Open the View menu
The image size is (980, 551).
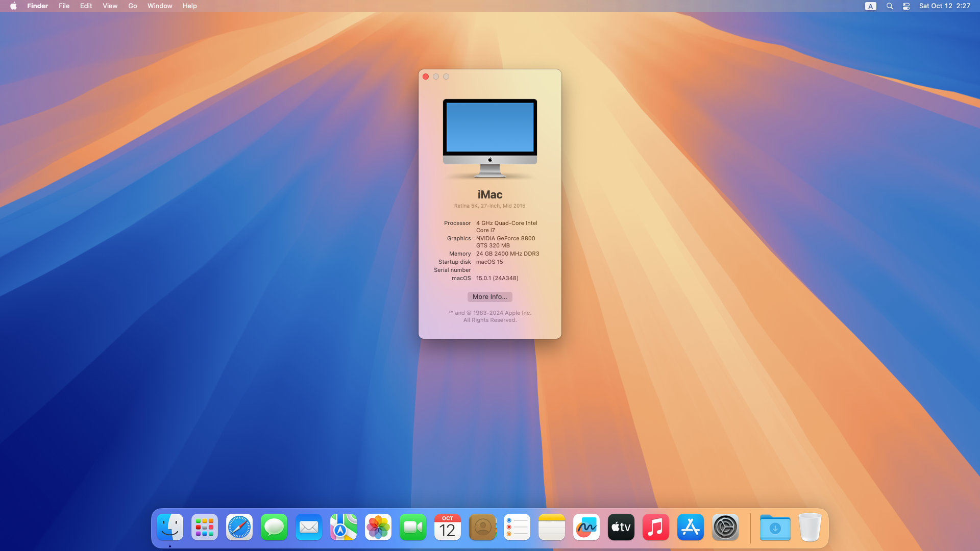110,6
